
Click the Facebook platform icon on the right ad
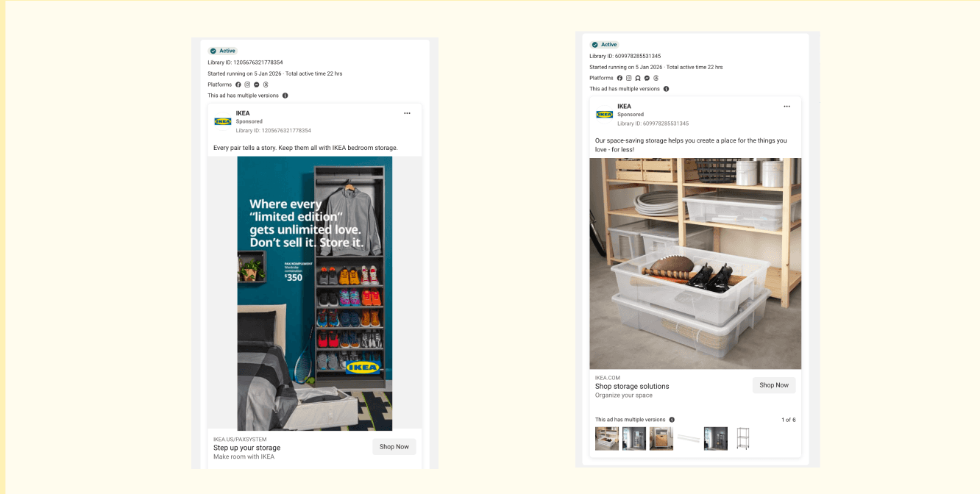[620, 78]
